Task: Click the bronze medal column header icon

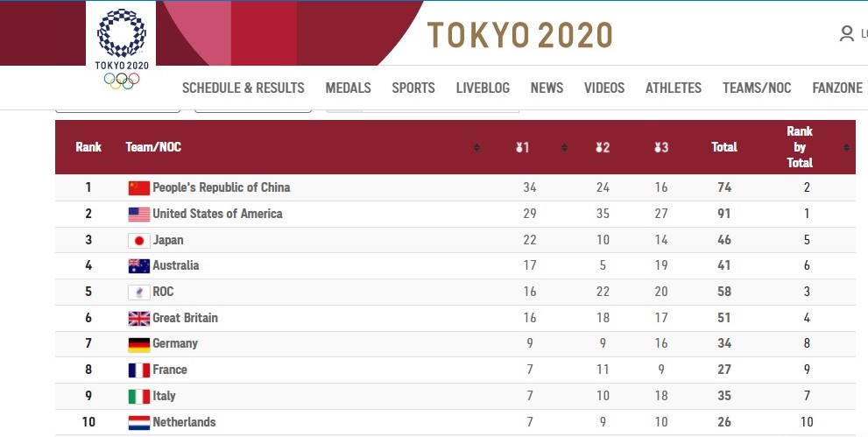Action: (661, 147)
